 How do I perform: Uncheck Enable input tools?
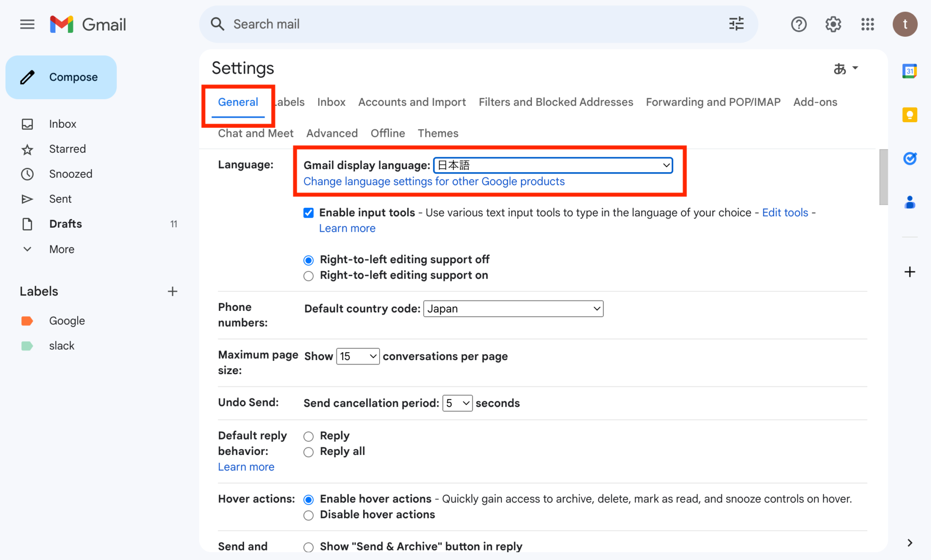(x=308, y=212)
